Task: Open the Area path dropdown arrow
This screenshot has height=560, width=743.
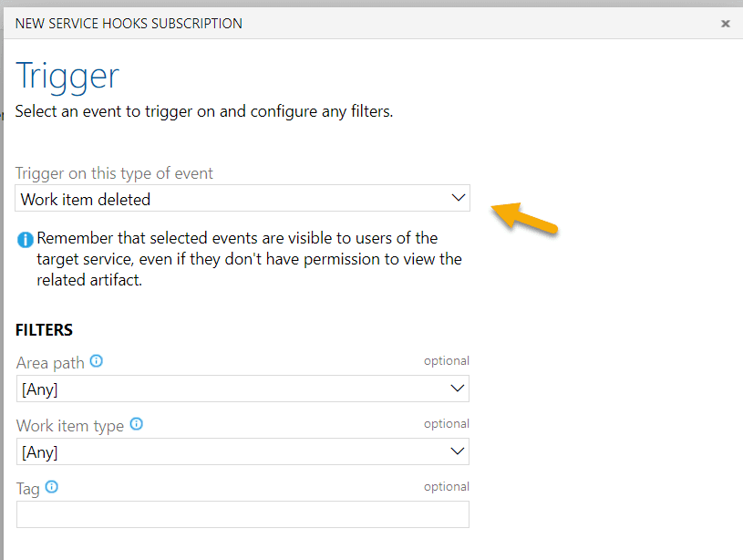Action: [x=458, y=389]
